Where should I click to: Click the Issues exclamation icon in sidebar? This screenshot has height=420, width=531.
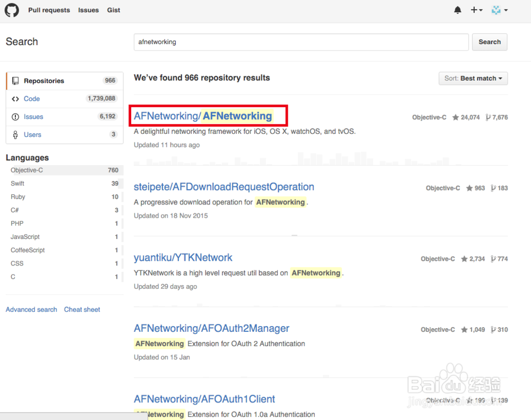[15, 117]
